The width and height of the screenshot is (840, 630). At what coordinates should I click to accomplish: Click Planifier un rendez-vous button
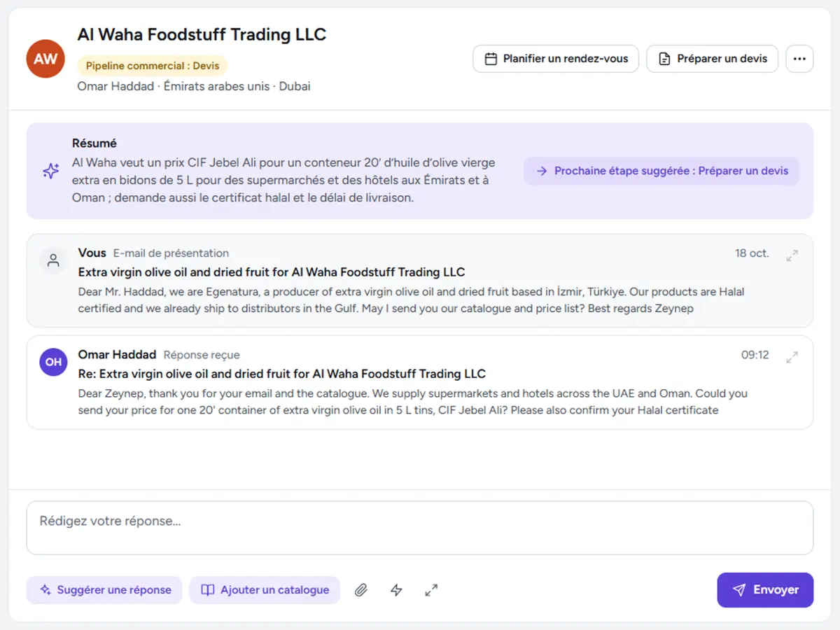[556, 59]
